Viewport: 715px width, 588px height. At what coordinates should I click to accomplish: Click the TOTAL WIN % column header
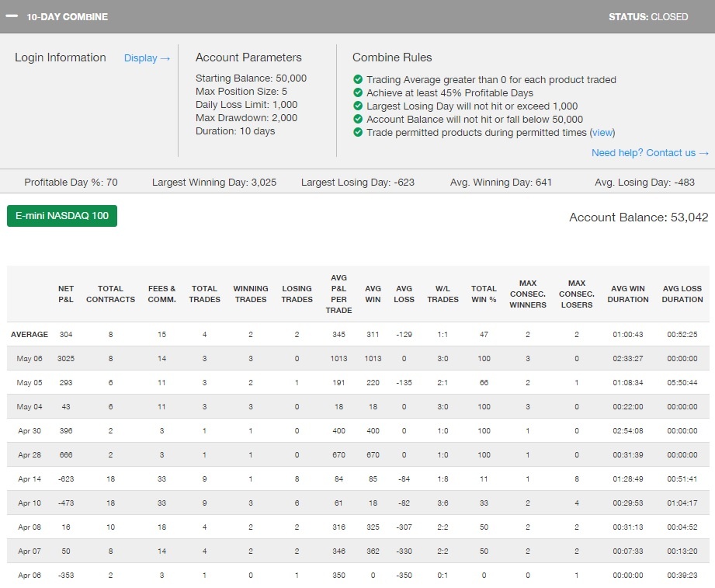[x=484, y=294]
